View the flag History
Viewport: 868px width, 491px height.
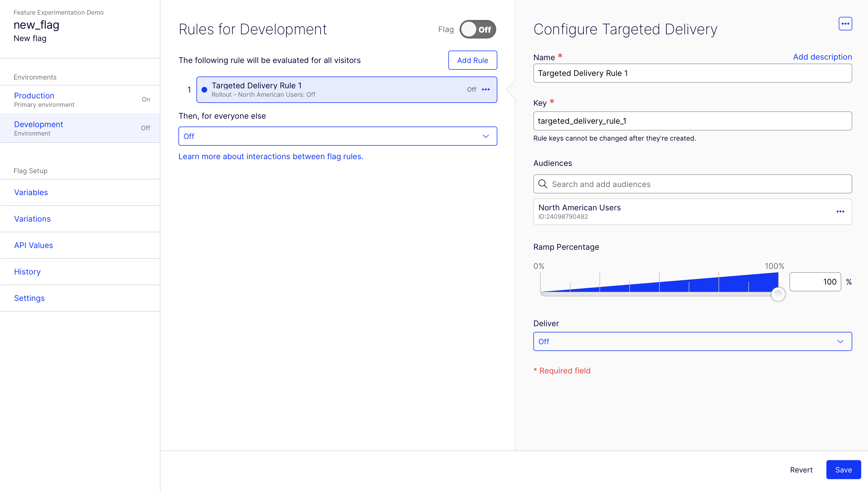27,272
